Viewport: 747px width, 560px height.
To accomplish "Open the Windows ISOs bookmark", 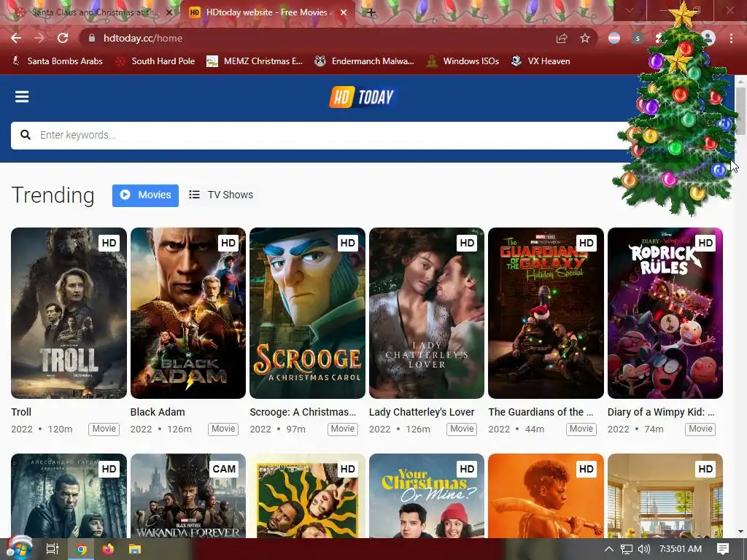I will (463, 61).
